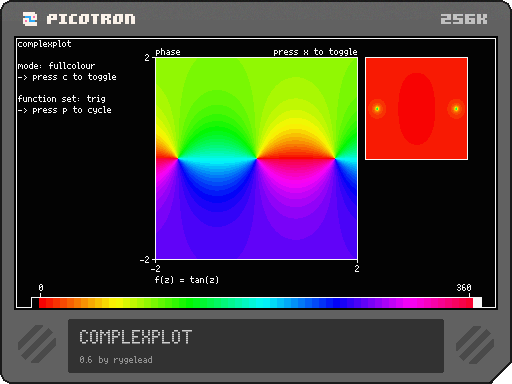Image resolution: width=512 pixels, height=384 pixels.
Task: Click the '0' label on the colour bar
Action: pos(41,287)
